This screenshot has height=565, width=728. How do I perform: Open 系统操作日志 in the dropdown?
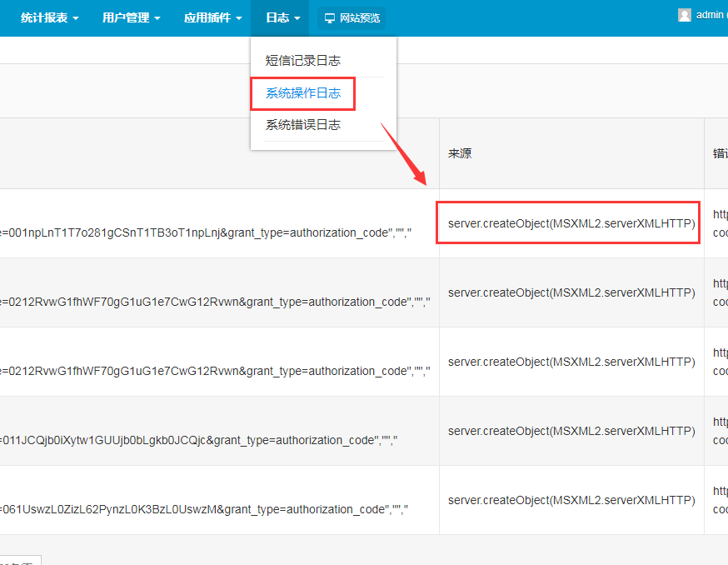point(302,93)
